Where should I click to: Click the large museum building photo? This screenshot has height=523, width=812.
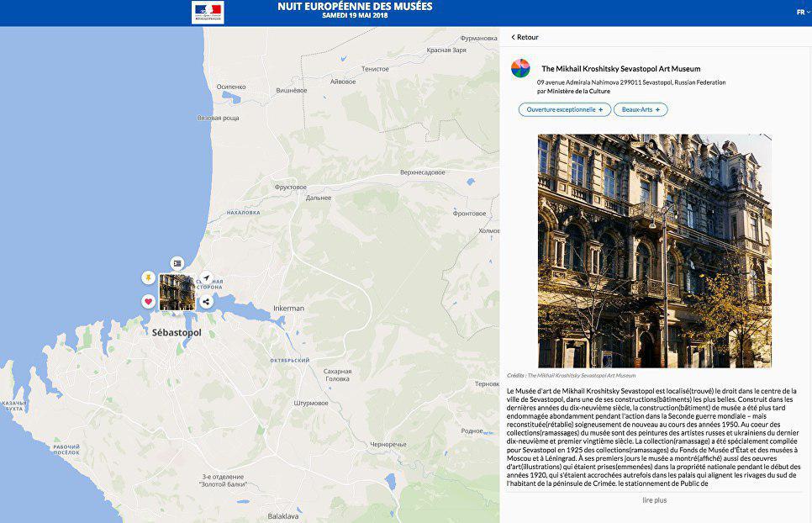(654, 251)
